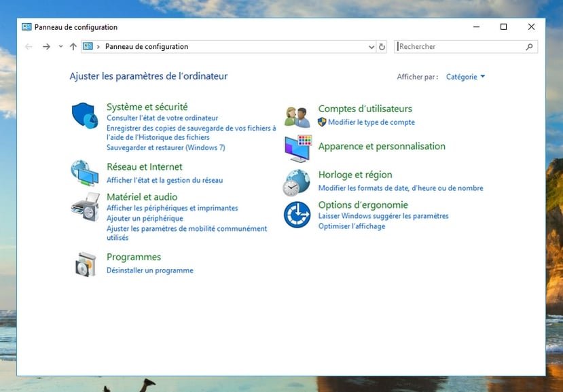Maximize the Panneau de configuration window
Image resolution: width=563 pixels, height=392 pixels.
503,27
